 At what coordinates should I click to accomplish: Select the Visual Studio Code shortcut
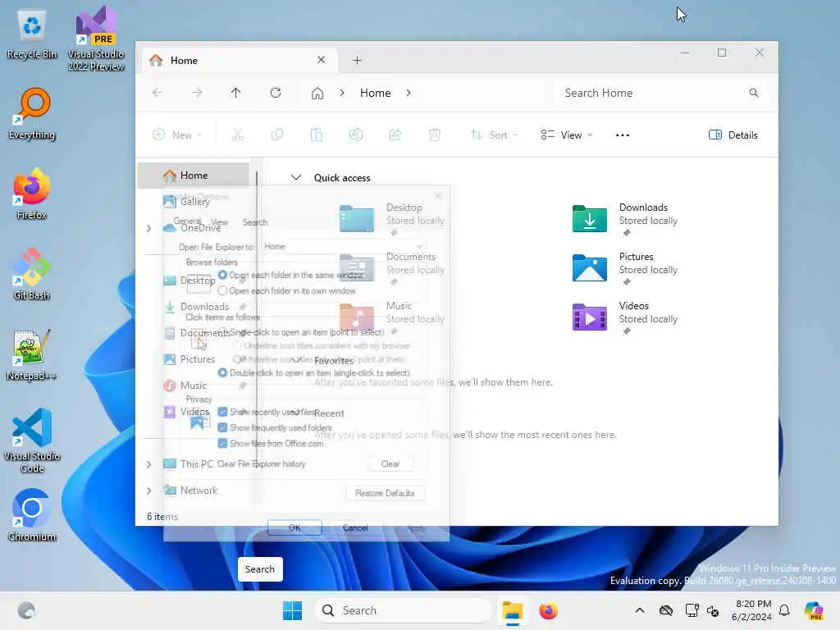[x=32, y=441]
